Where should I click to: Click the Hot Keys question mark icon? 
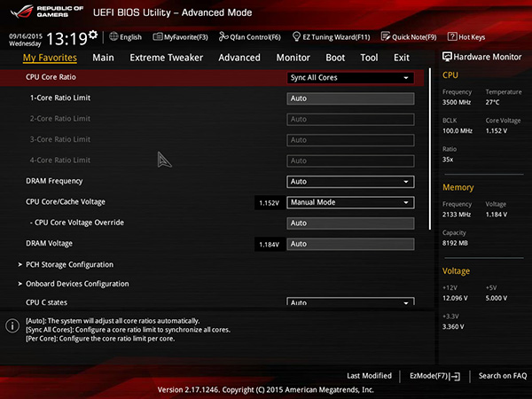(452, 36)
